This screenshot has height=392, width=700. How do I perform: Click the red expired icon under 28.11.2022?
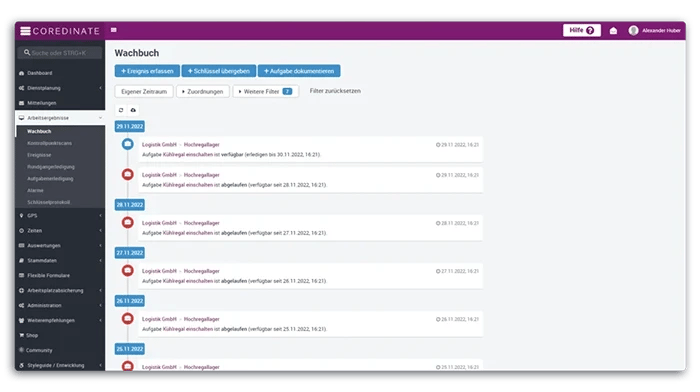pyautogui.click(x=128, y=222)
